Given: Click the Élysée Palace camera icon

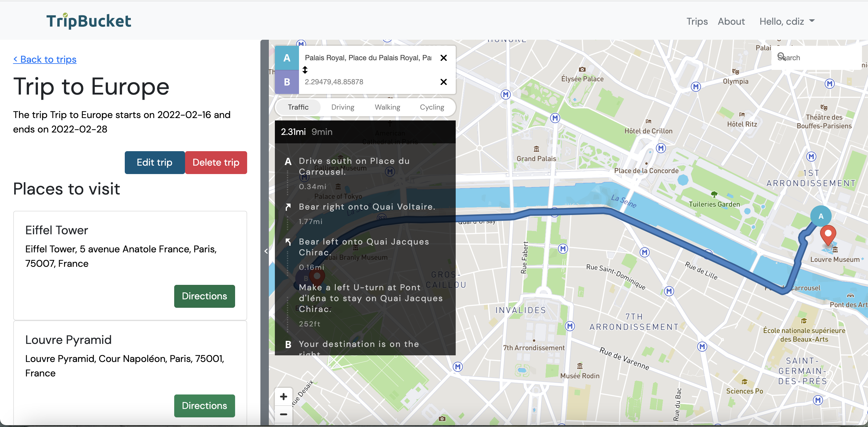Looking at the screenshot, I should point(582,69).
